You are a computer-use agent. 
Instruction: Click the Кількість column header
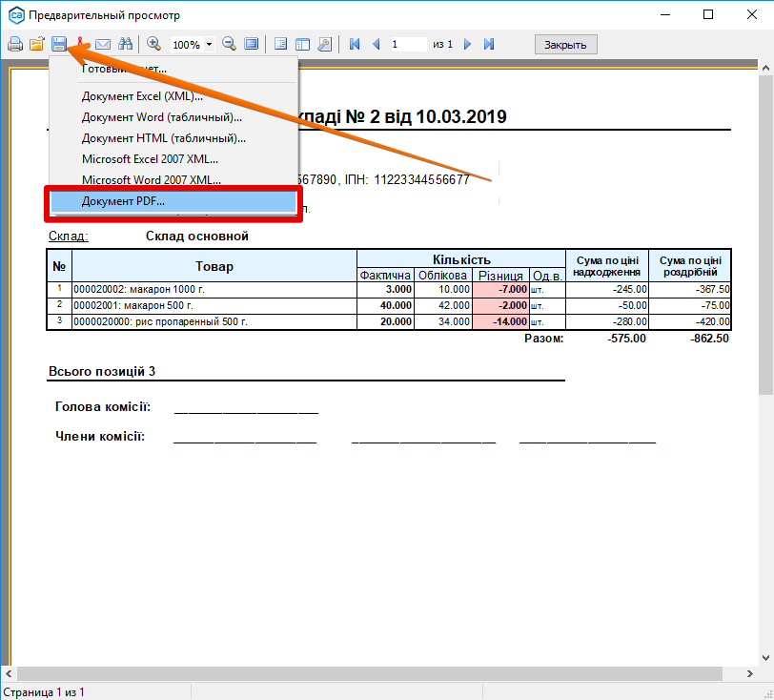[461, 259]
